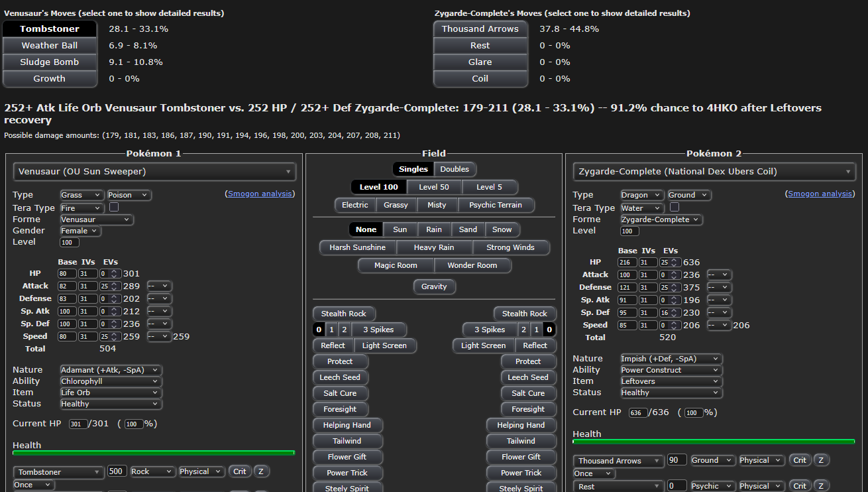
Task: Open Zygarde's Smogon analysis link
Action: tap(820, 194)
